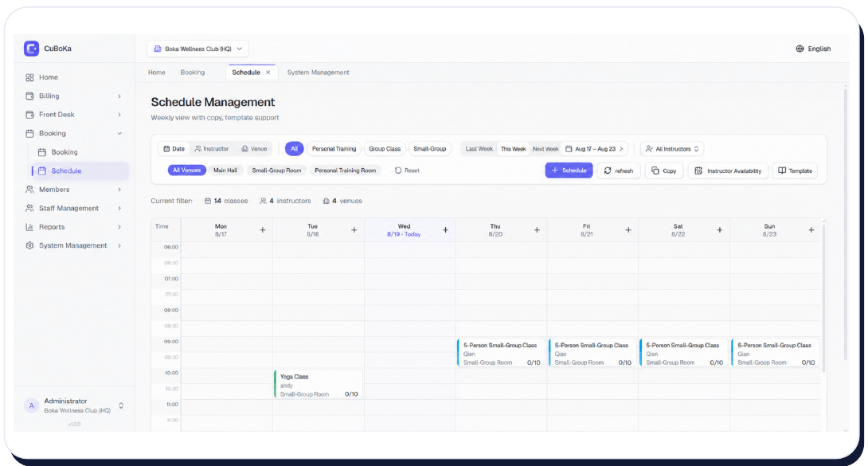Add a class on Thu 8/20
Screen dimensions: 868x466
537,229
